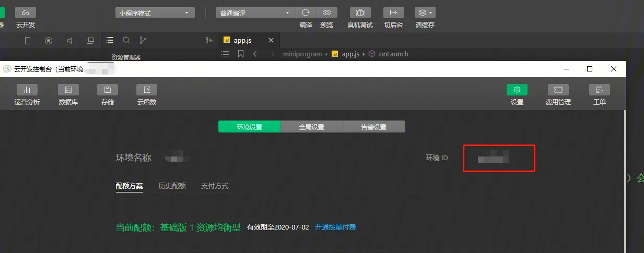
Task: Open the 数据库 database section
Action: pyautogui.click(x=68, y=90)
